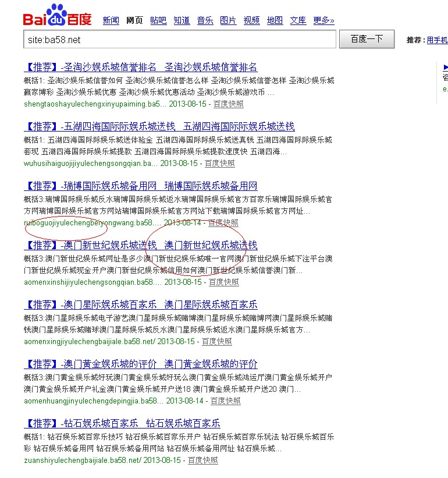Open result title 钻石娱乐城百家乐
Screen dimensions: 448x478
tap(122, 423)
